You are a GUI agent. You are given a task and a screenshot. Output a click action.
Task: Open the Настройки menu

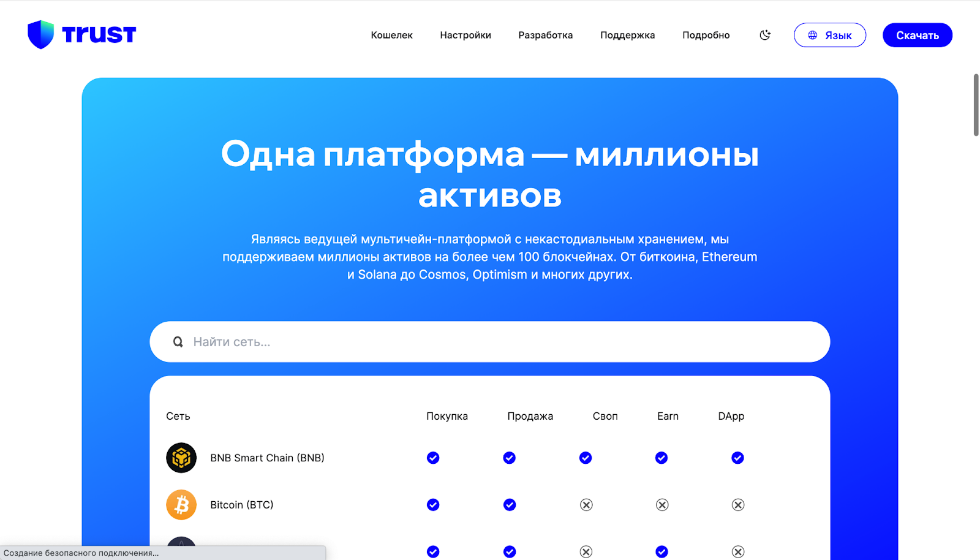466,35
